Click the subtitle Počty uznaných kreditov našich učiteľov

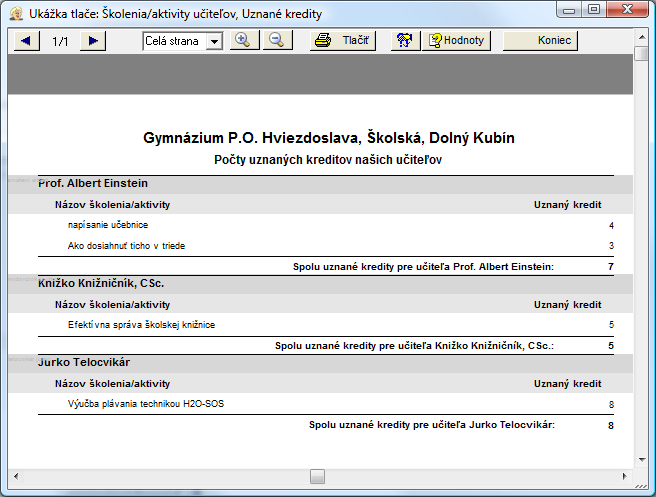coord(328,160)
